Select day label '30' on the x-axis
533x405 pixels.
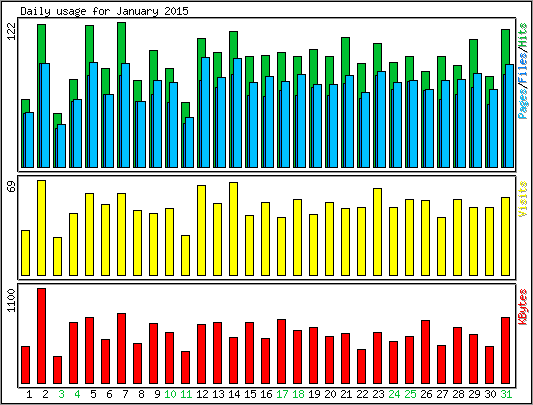coord(490,394)
